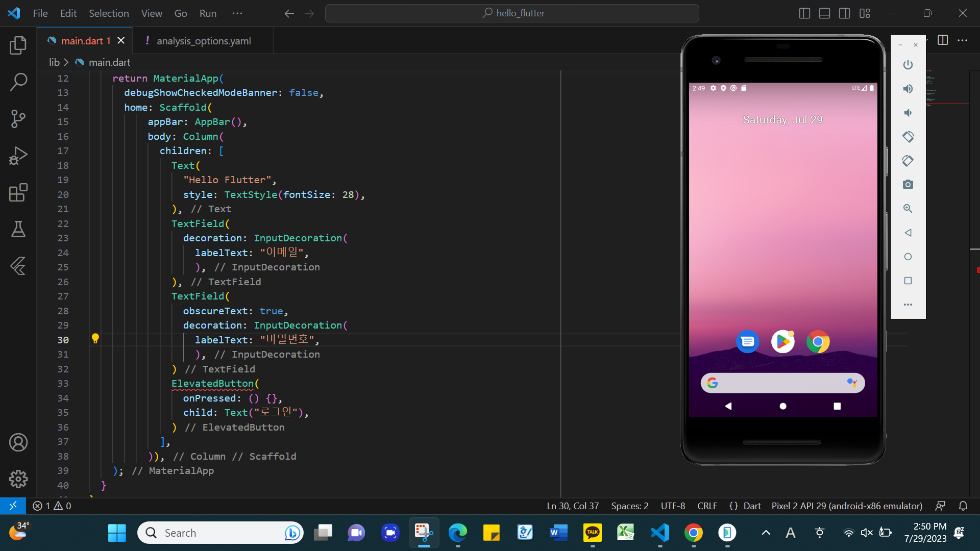Viewport: 980px width, 551px height.
Task: Open the emulator extended controls (three dots)
Action: tap(908, 305)
